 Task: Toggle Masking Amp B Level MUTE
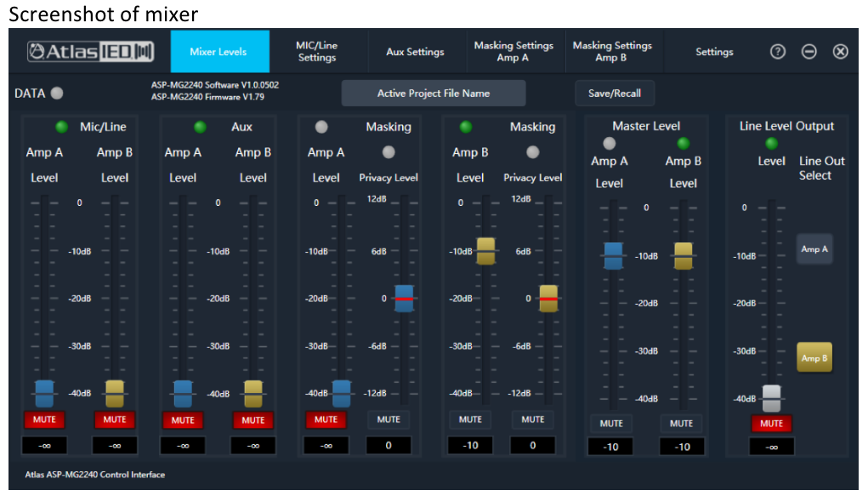click(470, 419)
